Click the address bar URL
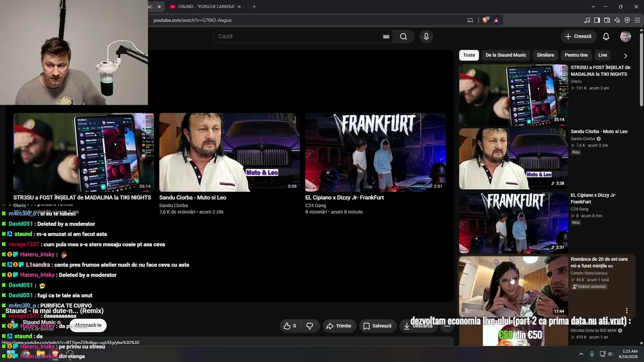The image size is (644, 362). click(192, 20)
